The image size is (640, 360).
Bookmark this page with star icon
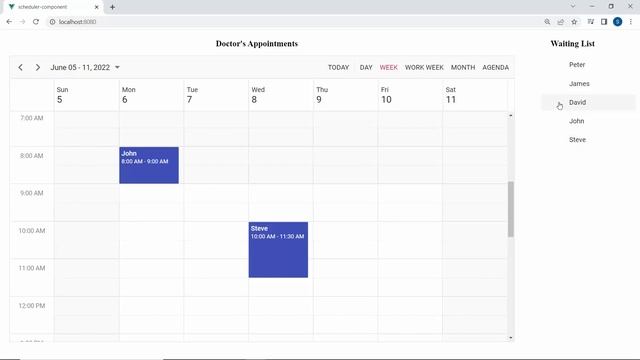pyautogui.click(x=574, y=22)
